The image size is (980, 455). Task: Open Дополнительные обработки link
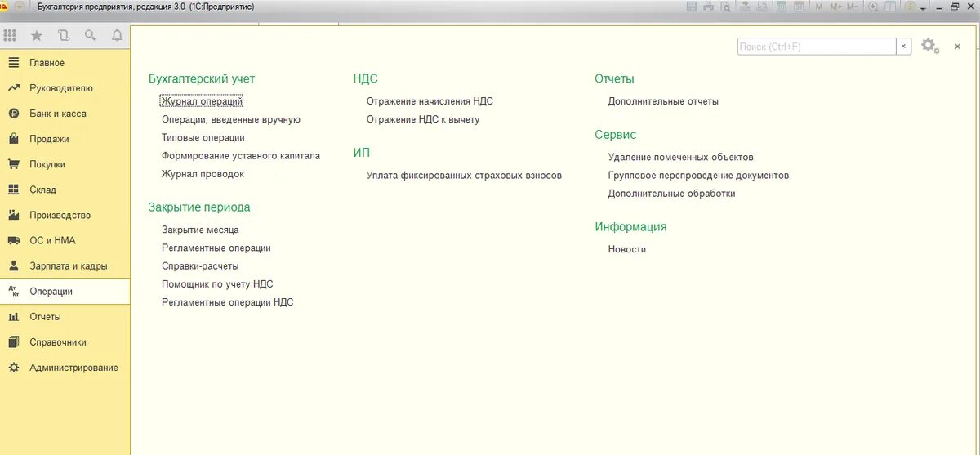pyautogui.click(x=672, y=194)
